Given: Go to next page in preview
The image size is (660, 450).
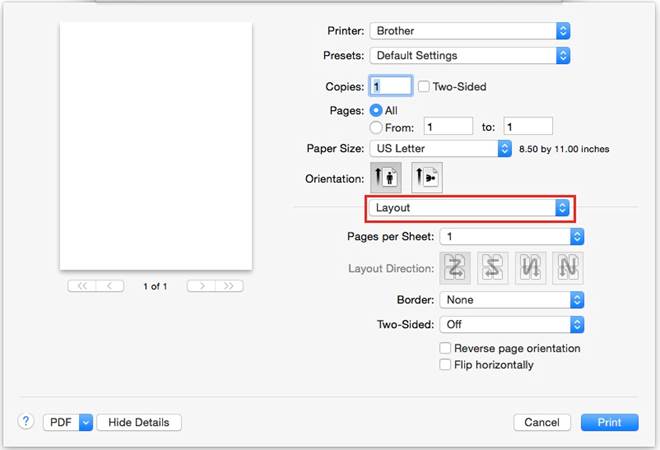Looking at the screenshot, I should [x=201, y=286].
